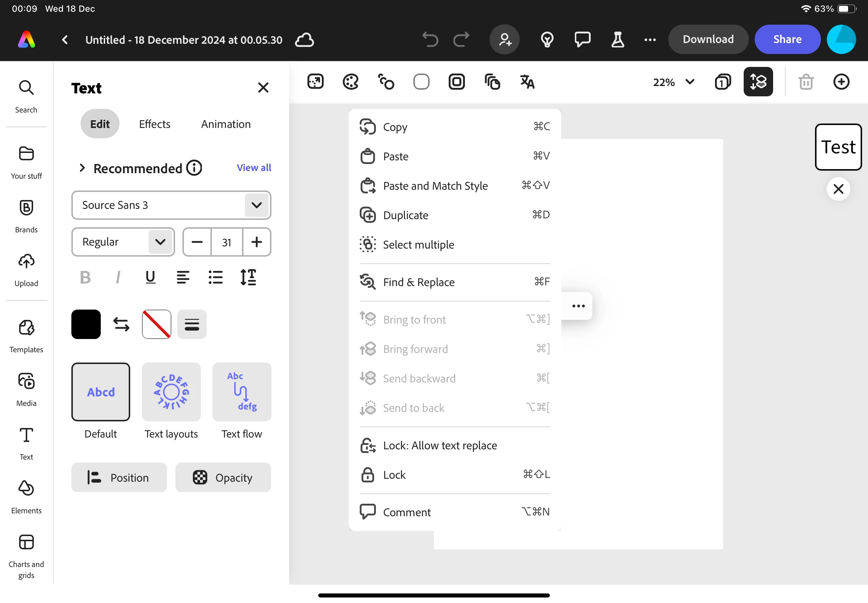This screenshot has width=868, height=603.
Task: Click the Translate icon in the toolbar
Action: 527,82
